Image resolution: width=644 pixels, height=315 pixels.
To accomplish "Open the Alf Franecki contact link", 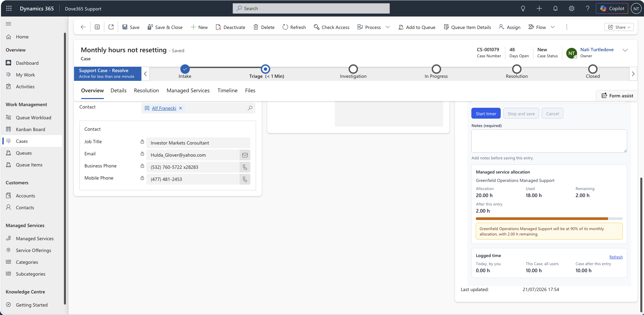I will pyautogui.click(x=164, y=108).
